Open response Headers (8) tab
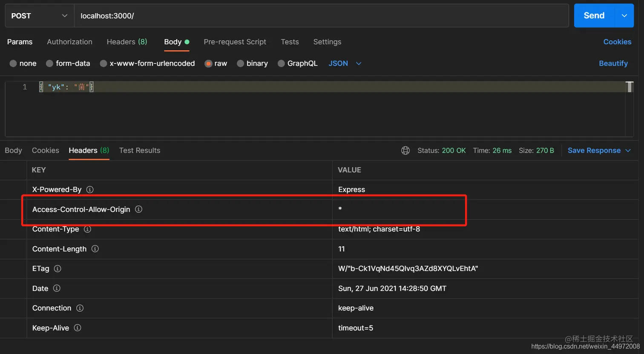Screen dimensions: 644x354 point(89,150)
